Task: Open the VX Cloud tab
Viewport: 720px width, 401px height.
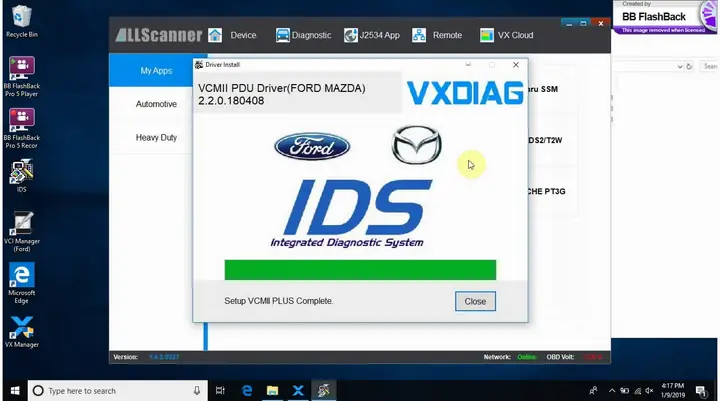Action: (x=515, y=35)
